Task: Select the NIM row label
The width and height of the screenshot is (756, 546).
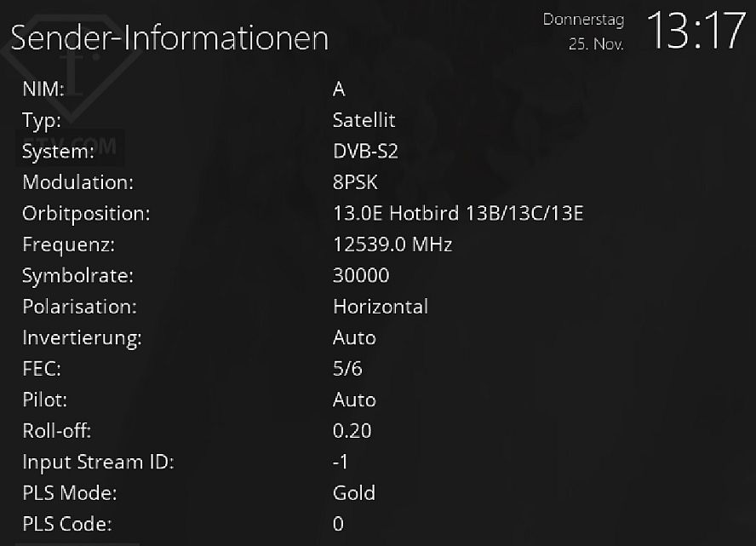Action: pos(43,89)
